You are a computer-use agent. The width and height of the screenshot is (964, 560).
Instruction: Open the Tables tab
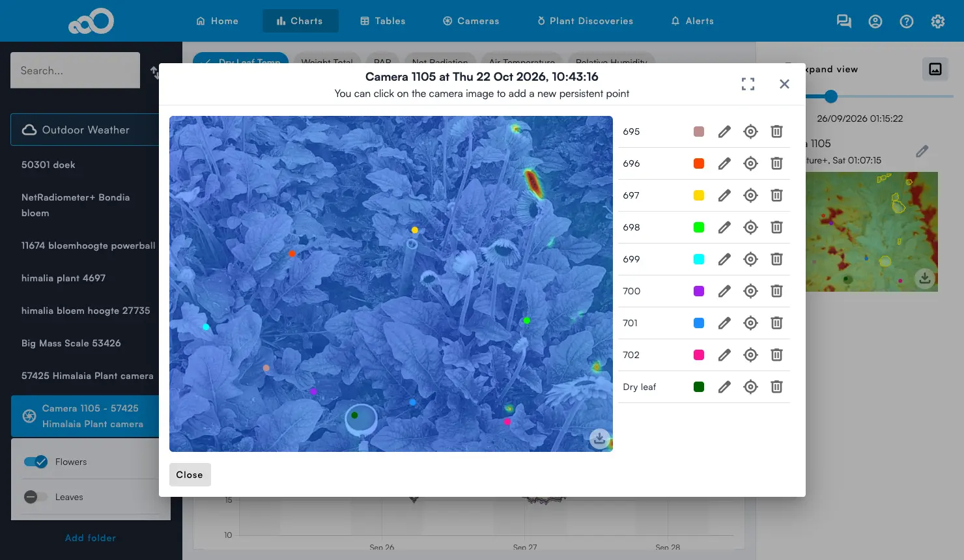(383, 21)
